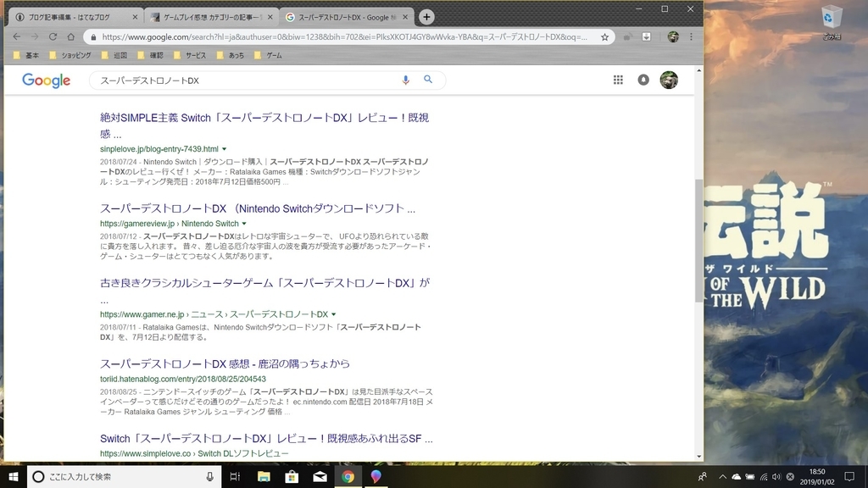Open スーパーデストロノートDX 感想 鹿沼の隅っちょから result
The width and height of the screenshot is (868, 488).
click(225, 363)
